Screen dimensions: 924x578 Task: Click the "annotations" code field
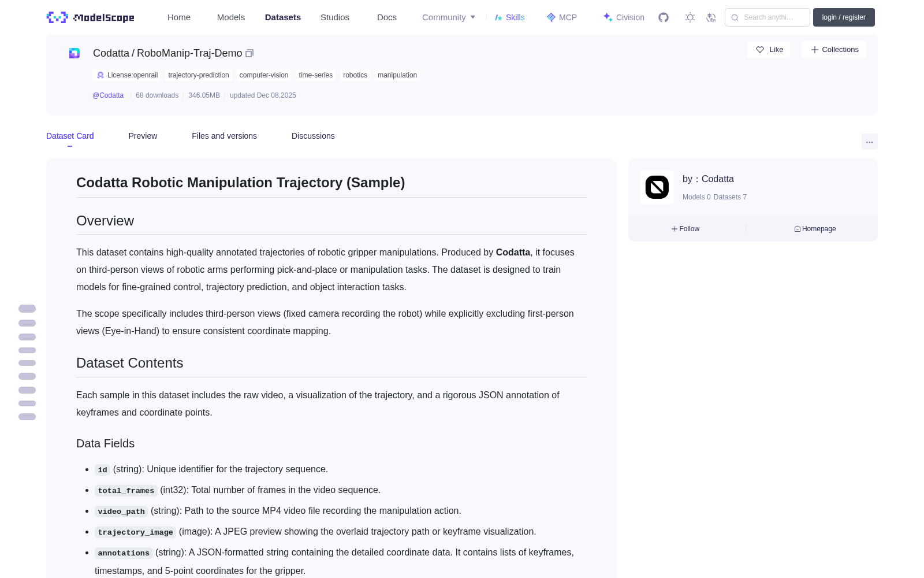click(124, 553)
